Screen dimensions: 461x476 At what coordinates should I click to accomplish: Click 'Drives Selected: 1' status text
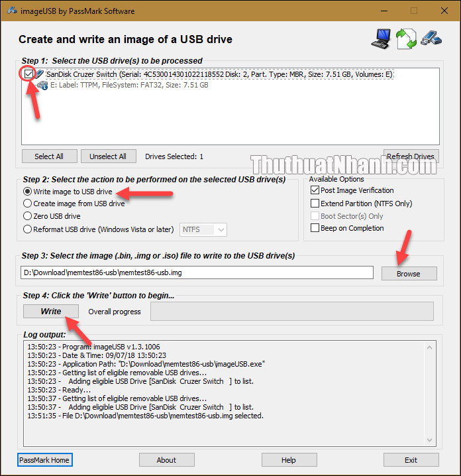[x=174, y=156]
